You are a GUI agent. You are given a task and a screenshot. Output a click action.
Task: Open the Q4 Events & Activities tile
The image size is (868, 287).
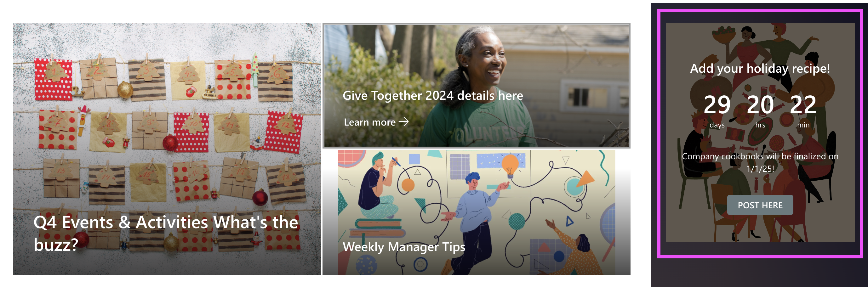coord(167,149)
